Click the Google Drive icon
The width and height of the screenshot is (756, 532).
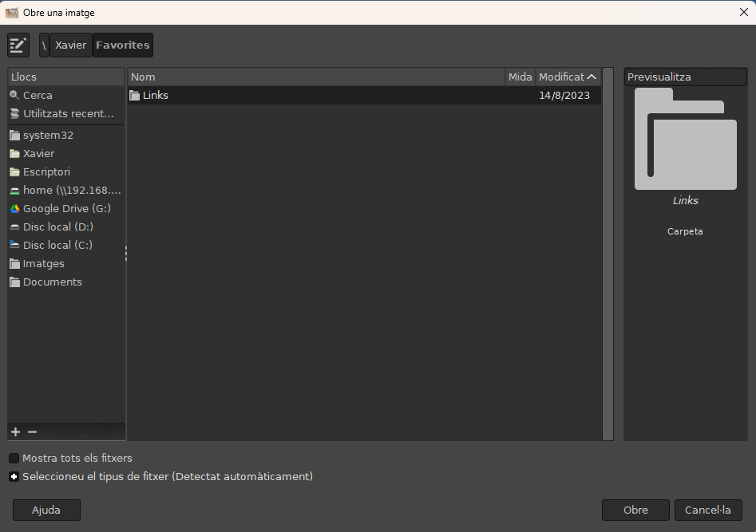tap(15, 209)
